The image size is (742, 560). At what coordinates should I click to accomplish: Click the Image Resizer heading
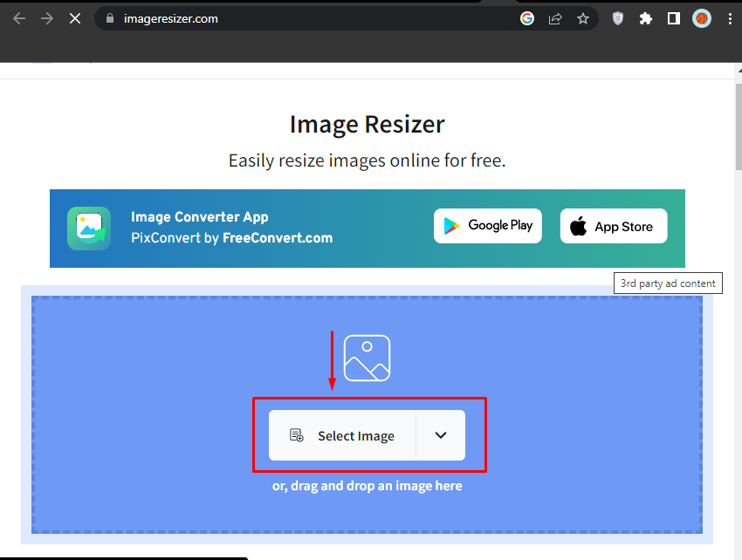point(368,125)
